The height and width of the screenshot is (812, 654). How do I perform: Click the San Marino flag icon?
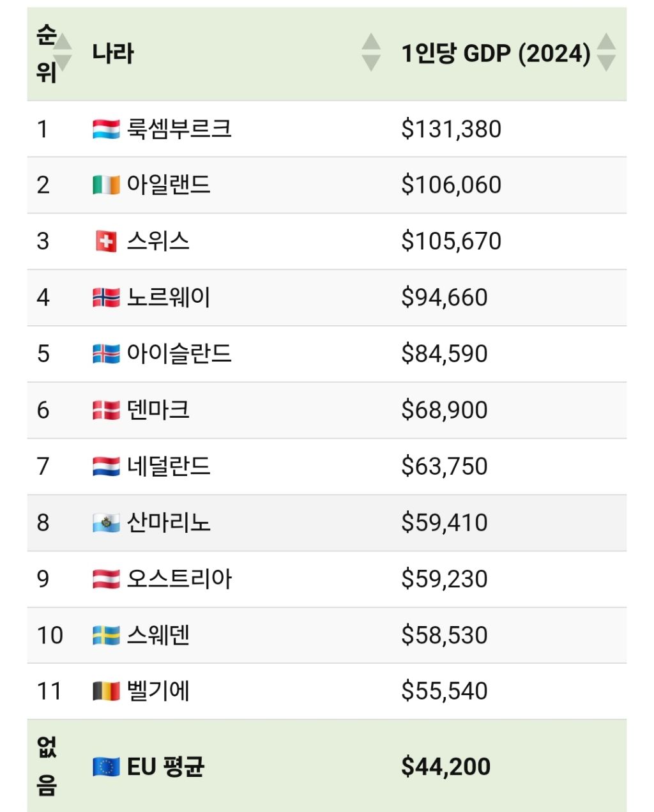click(x=106, y=523)
